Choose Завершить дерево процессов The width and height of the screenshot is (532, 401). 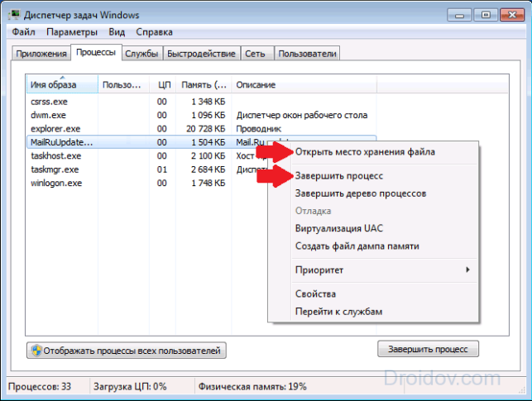pos(373,193)
